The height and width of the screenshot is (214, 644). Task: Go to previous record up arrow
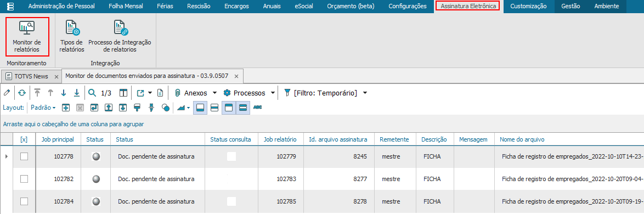point(50,93)
